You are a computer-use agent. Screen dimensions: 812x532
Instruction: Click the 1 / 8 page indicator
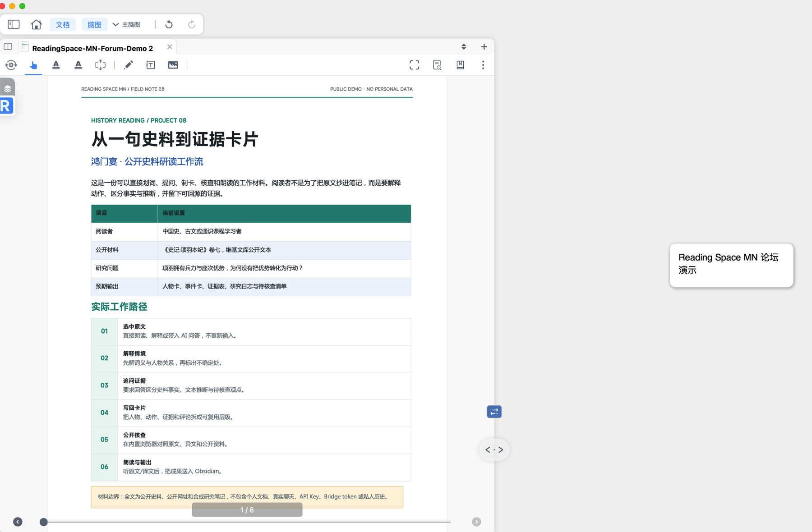(247, 510)
